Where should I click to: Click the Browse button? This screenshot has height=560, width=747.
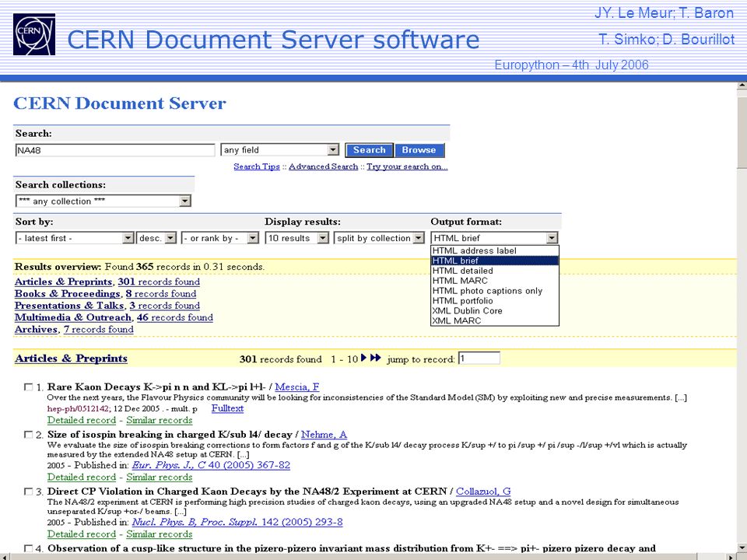coord(419,150)
